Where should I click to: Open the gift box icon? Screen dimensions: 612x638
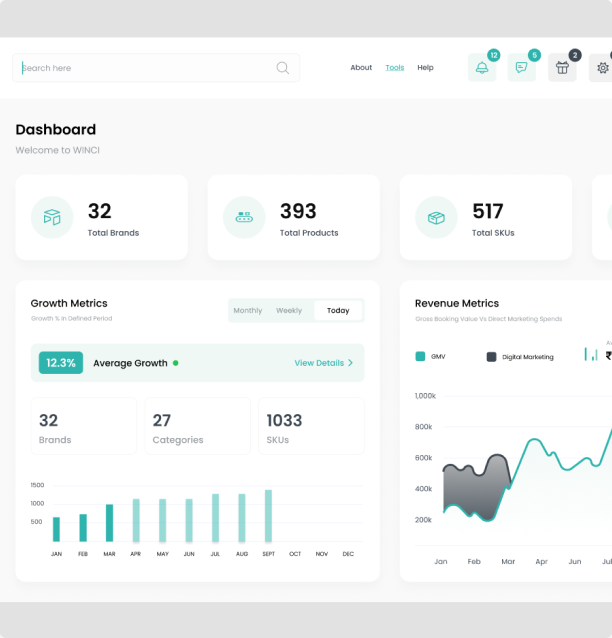coord(562,68)
